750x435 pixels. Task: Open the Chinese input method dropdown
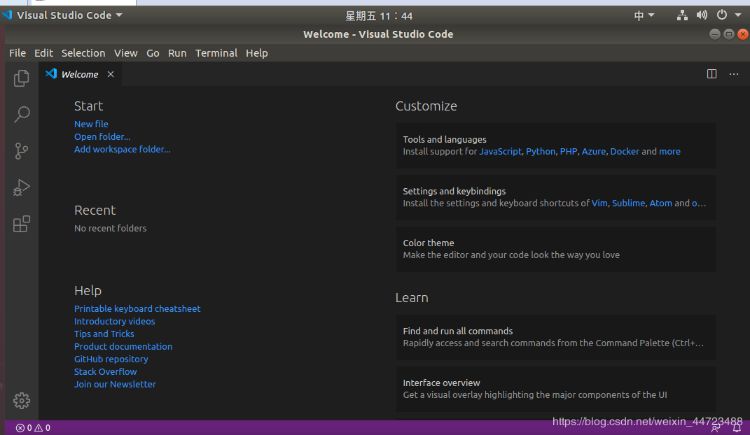[x=644, y=15]
